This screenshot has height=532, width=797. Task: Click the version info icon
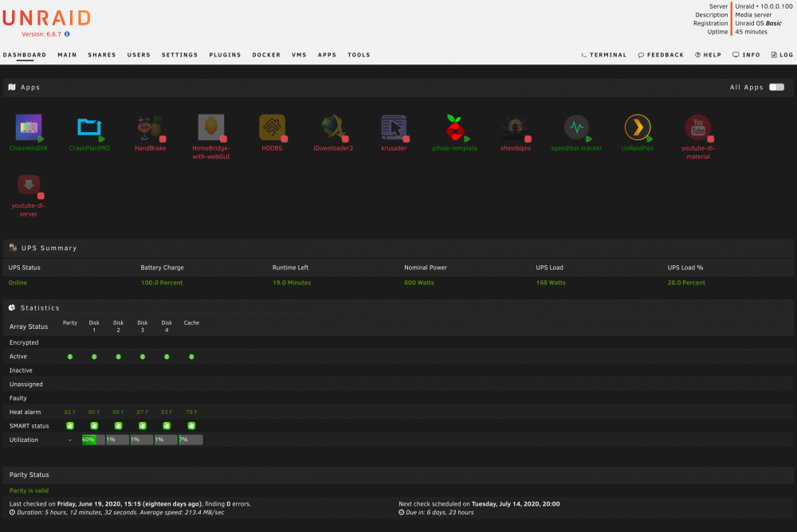coord(67,34)
